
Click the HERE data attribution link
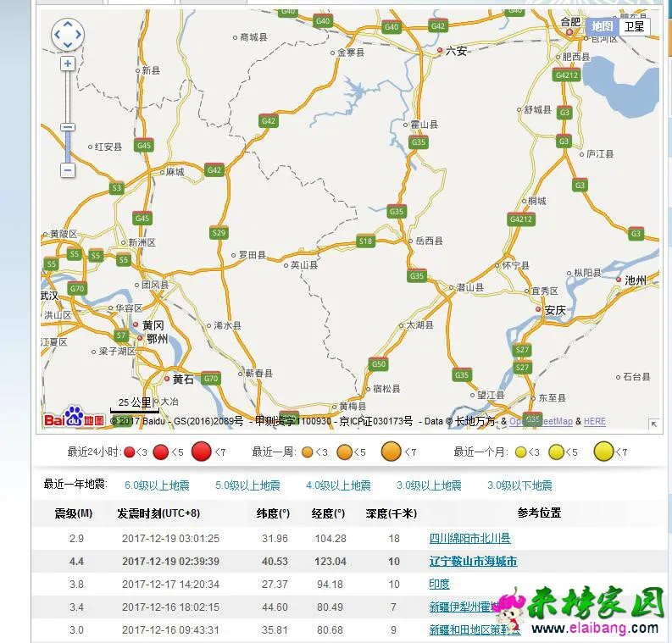[x=595, y=421]
